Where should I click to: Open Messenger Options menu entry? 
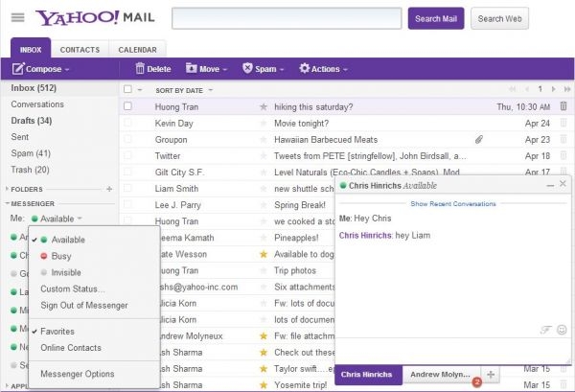78,374
